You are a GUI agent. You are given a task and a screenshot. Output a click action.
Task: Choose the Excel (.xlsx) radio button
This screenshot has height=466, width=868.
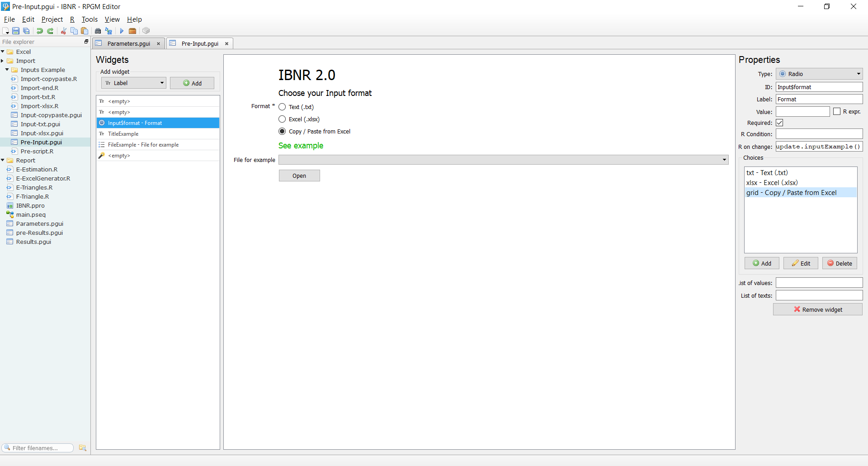[282, 119]
